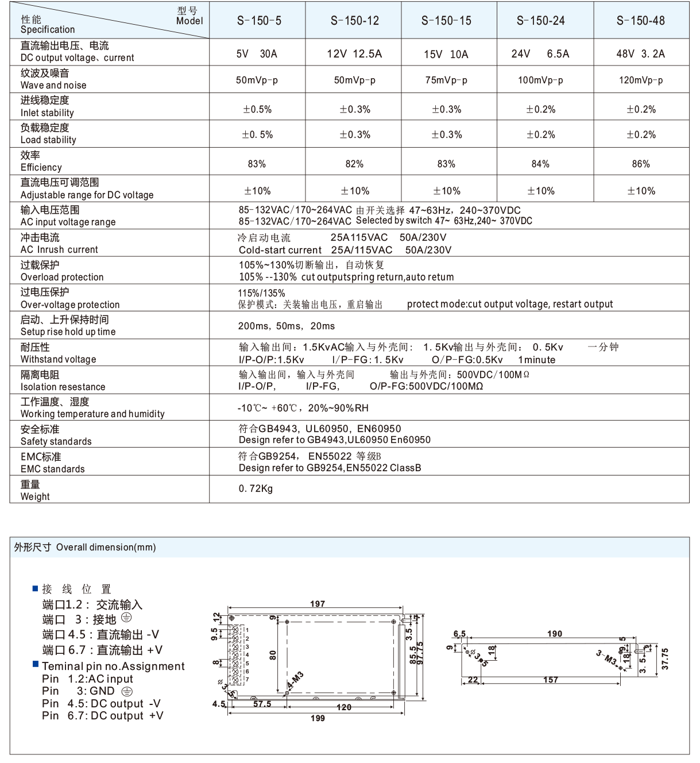Click the 86% efficiency value

click(640, 164)
